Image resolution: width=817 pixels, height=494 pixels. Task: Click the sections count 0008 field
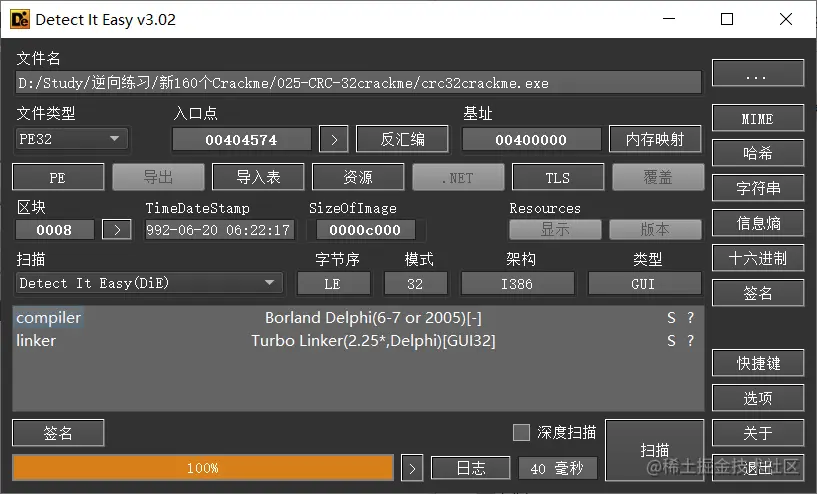point(55,230)
